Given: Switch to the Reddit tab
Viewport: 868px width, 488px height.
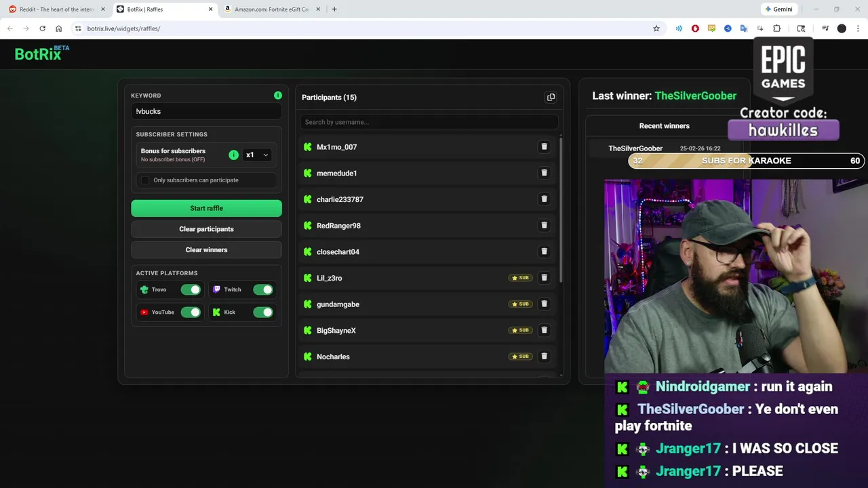Looking at the screenshot, I should pyautogui.click(x=56, y=9).
